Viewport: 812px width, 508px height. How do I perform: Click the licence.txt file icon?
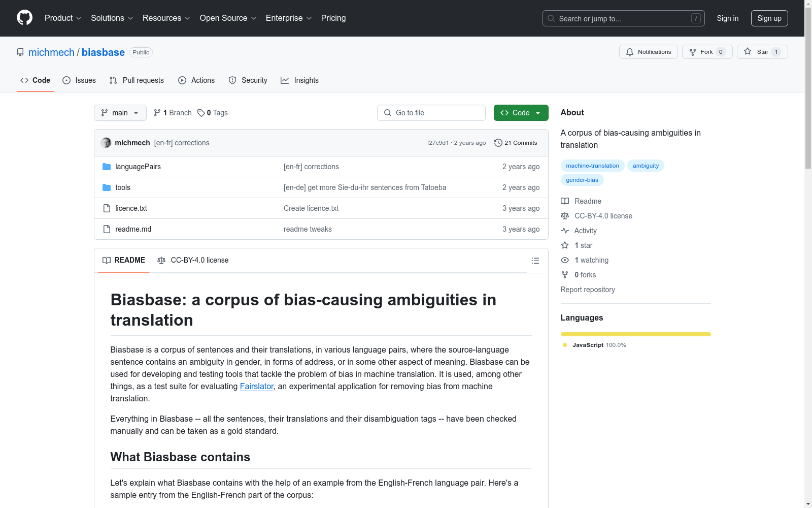[107, 208]
